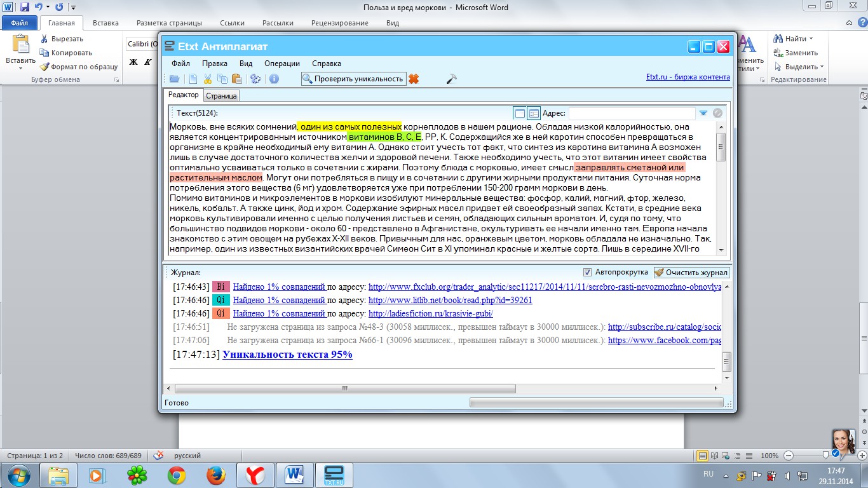Screen dimensions: 868x488
Task: Undo last action in Word quick access
Action: pyautogui.click(x=39, y=7)
